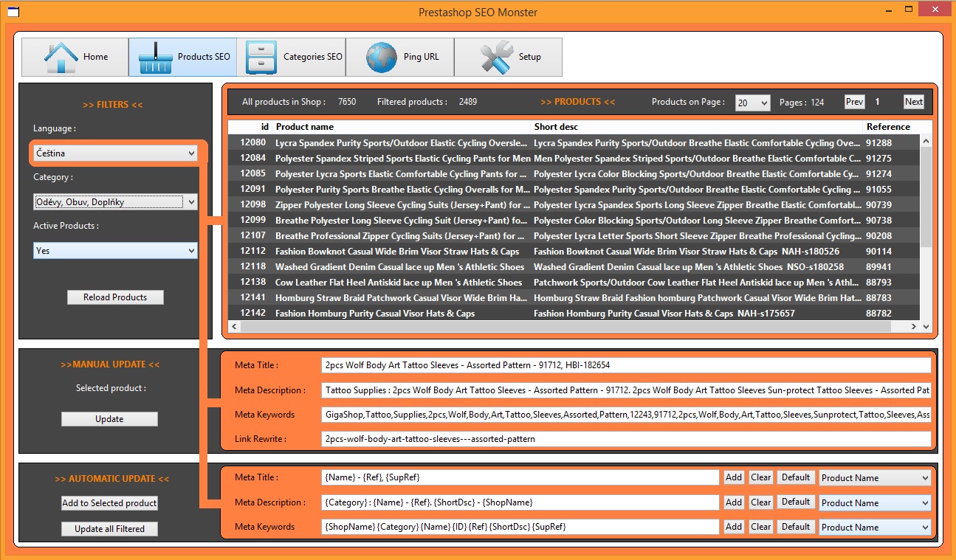Screen dimensions: 956x560
Task: Select product row with id 12107
Action: pyautogui.click(x=574, y=236)
